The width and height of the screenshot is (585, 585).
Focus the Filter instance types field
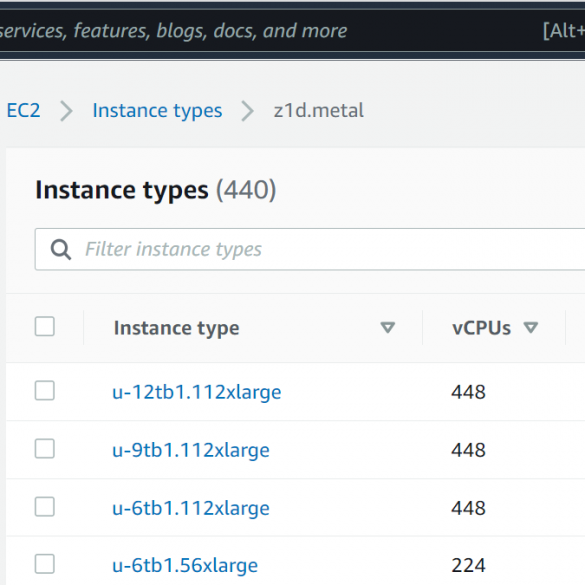310,249
